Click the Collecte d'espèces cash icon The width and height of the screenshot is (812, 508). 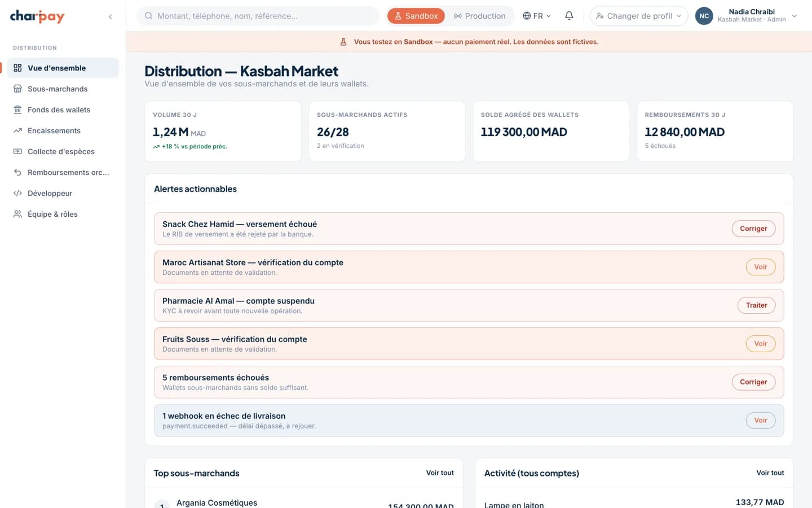(17, 151)
